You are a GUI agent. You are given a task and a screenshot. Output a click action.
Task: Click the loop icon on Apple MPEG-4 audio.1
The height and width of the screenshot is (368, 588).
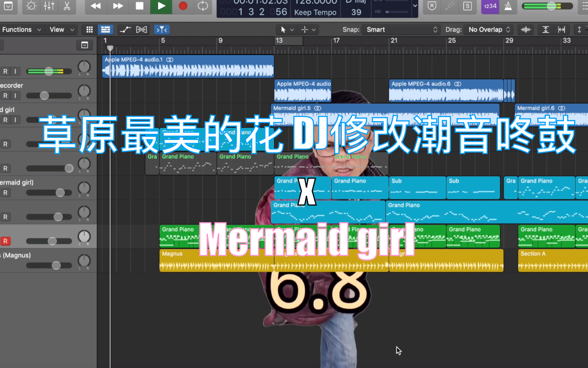tap(170, 60)
